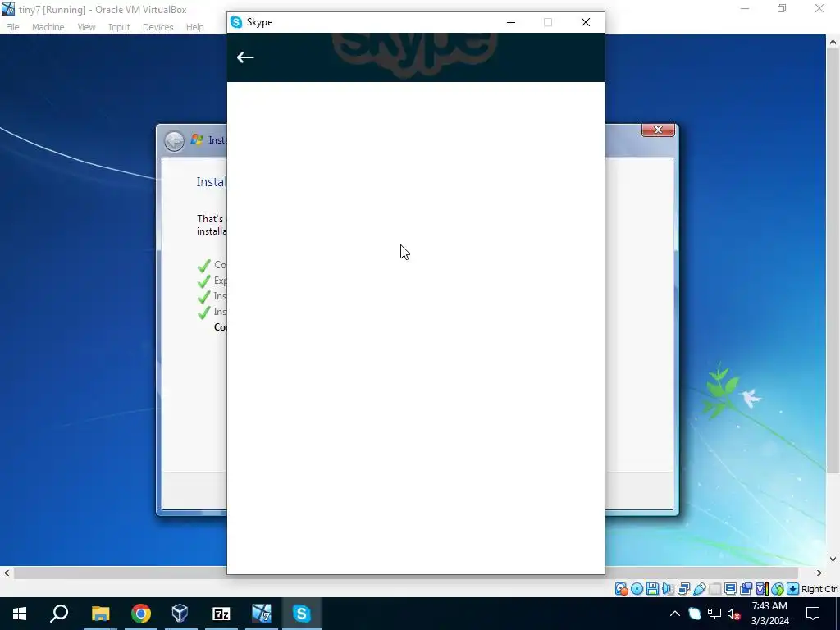Close the Skype window

pyautogui.click(x=586, y=22)
